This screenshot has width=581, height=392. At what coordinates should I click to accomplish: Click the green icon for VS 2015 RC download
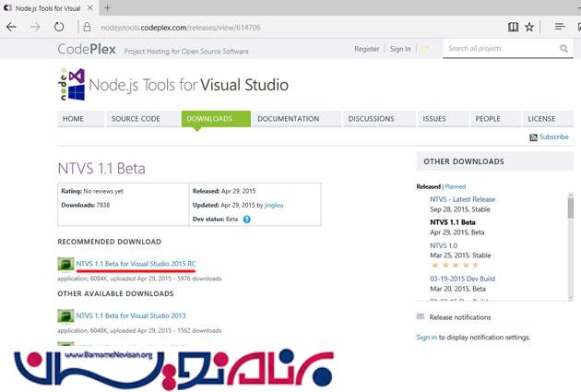tap(65, 264)
